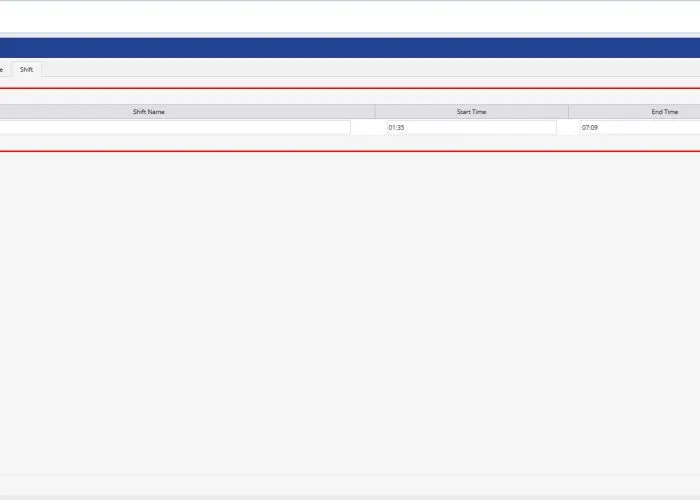Grab divider between Shift Name and Start Time headers
Screen dimensions: 700x500
pyautogui.click(x=375, y=112)
